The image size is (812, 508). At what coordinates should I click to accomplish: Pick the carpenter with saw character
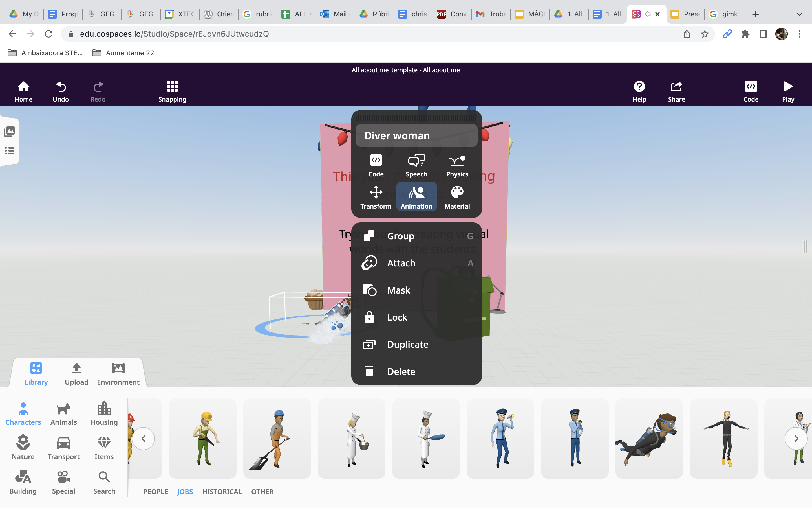[x=203, y=438]
